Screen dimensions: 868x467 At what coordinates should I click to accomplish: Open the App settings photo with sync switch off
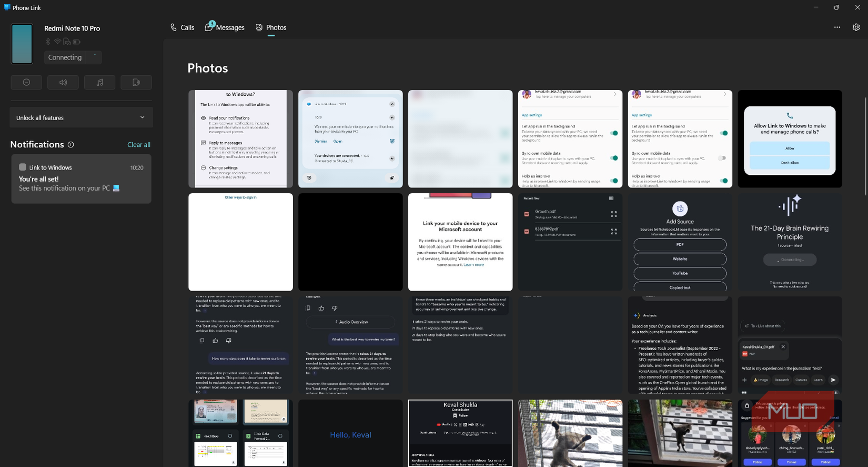(x=680, y=138)
